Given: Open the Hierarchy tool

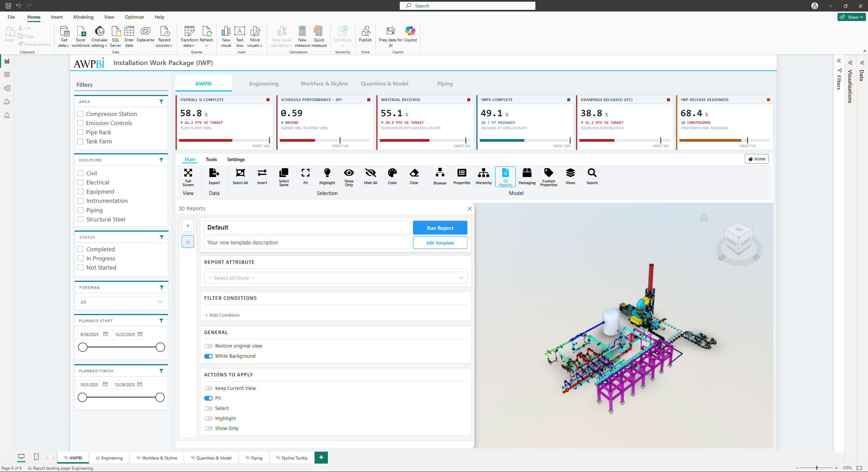Looking at the screenshot, I should pyautogui.click(x=483, y=177).
